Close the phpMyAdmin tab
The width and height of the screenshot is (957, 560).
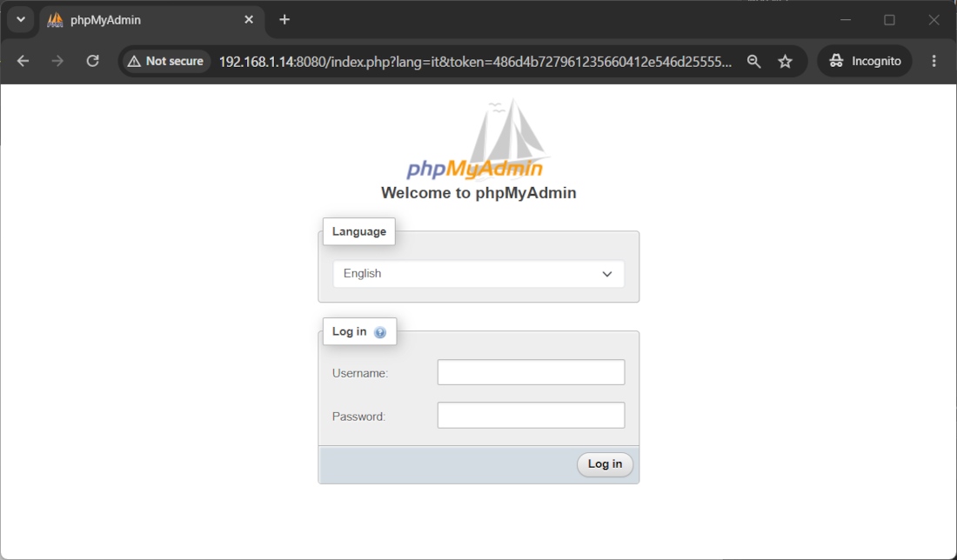pyautogui.click(x=249, y=19)
